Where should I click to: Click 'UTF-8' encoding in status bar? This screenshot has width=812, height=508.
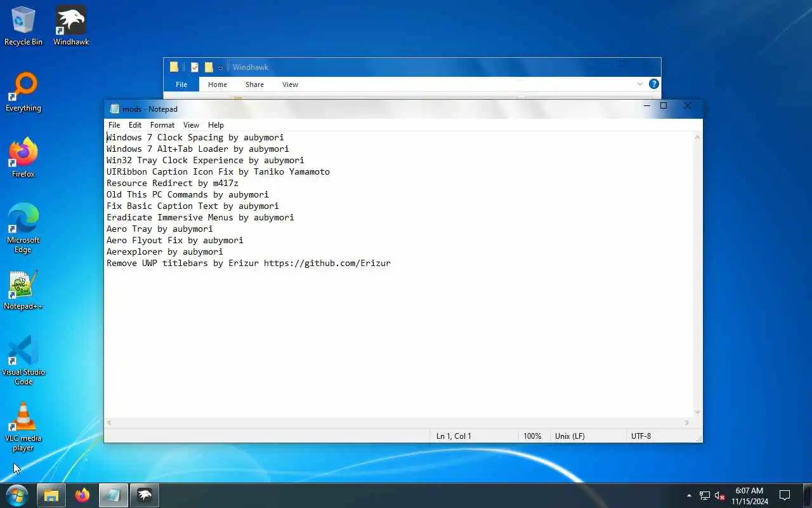641,436
